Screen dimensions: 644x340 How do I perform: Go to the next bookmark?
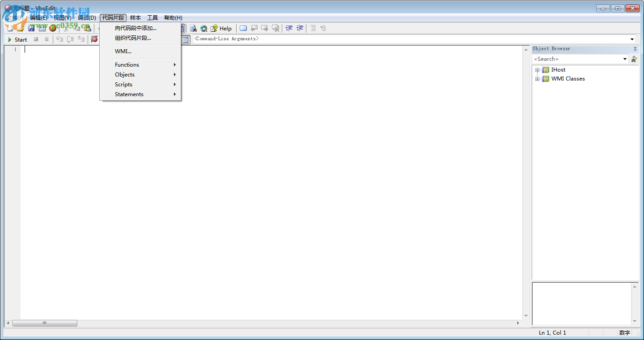(x=265, y=28)
